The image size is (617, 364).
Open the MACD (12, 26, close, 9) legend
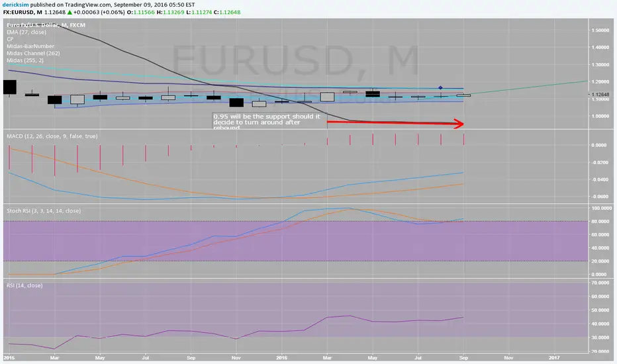point(52,136)
